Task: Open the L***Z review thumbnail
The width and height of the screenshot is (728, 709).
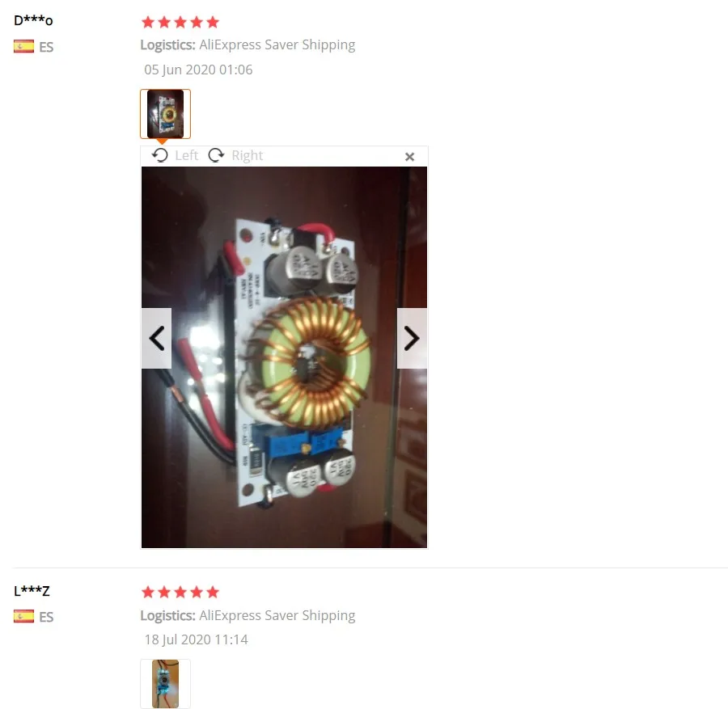Action: pos(165,683)
